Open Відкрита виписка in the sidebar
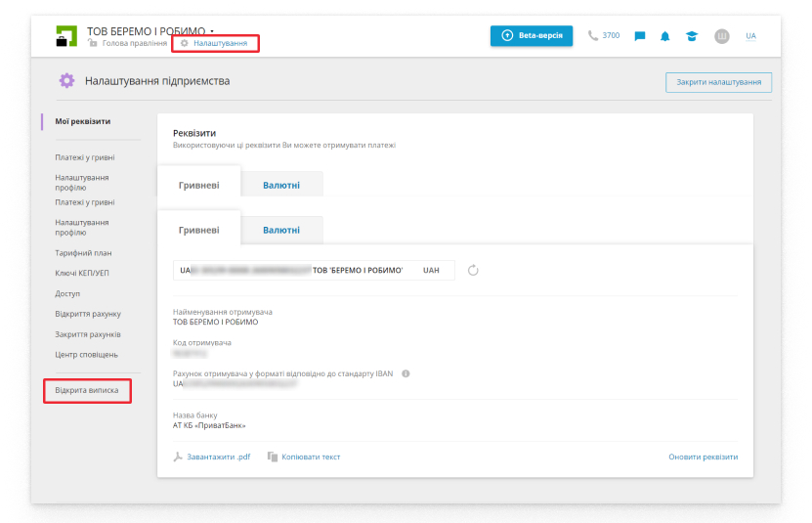 point(87,390)
